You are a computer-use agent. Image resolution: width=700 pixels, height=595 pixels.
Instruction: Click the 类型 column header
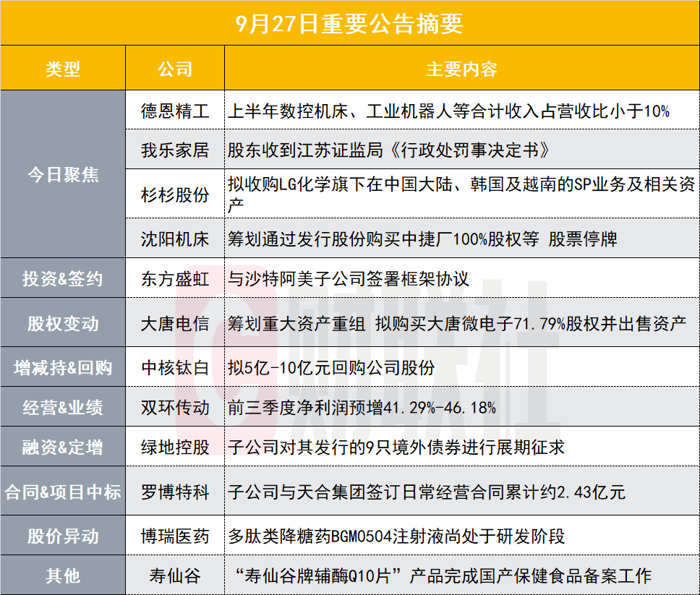(x=63, y=69)
